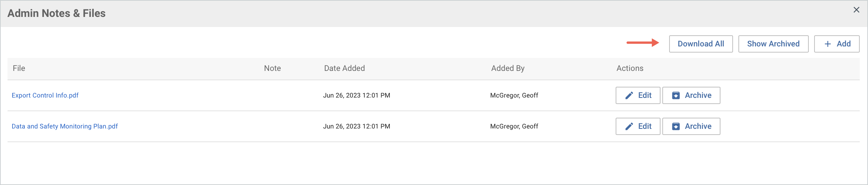Click date added for Data and Safety Monitoring Plan
This screenshot has height=185, width=868.
pyautogui.click(x=356, y=126)
